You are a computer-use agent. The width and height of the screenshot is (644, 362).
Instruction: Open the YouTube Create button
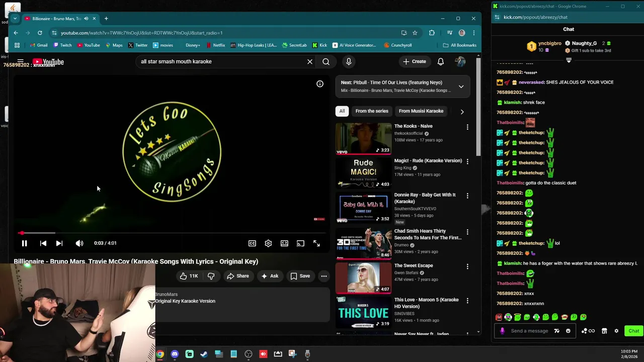(415, 61)
